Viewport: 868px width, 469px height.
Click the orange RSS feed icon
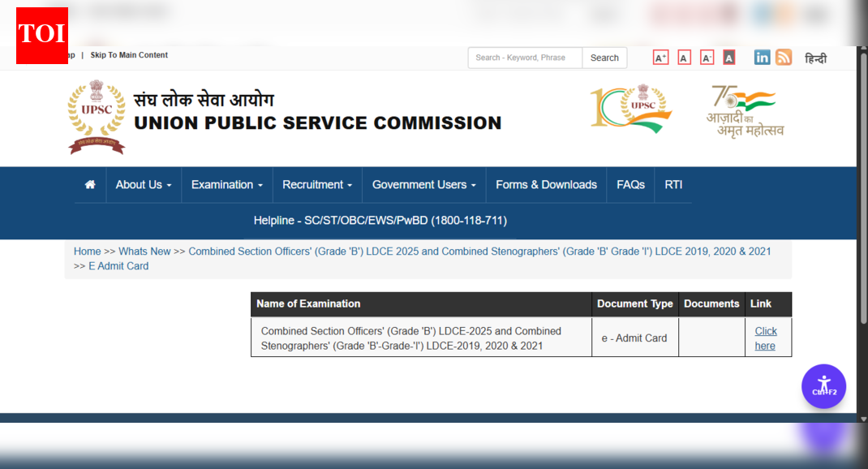tap(784, 57)
